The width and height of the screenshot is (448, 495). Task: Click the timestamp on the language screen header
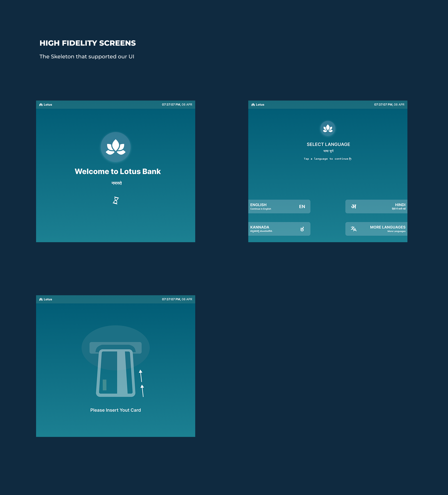(x=389, y=105)
